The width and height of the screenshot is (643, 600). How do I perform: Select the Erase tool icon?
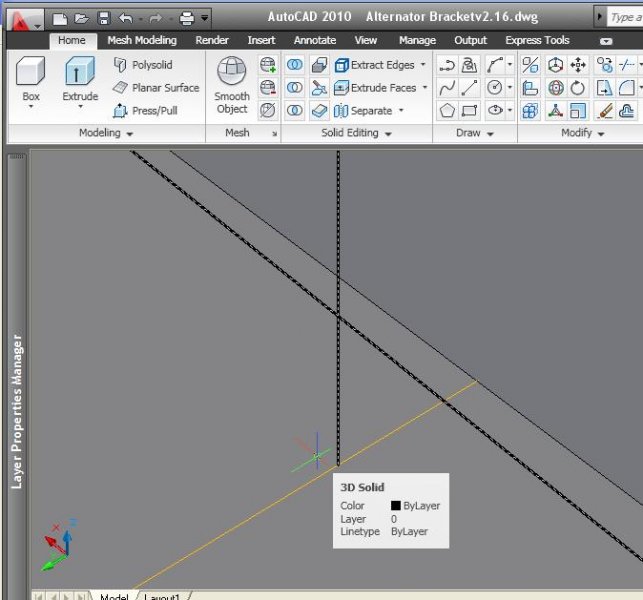605,110
